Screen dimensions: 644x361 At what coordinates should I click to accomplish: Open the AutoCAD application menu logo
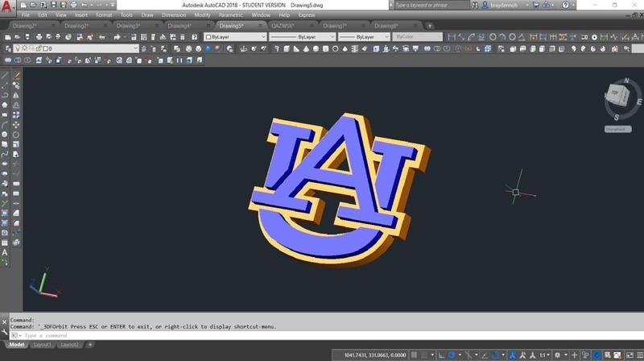coord(6,6)
